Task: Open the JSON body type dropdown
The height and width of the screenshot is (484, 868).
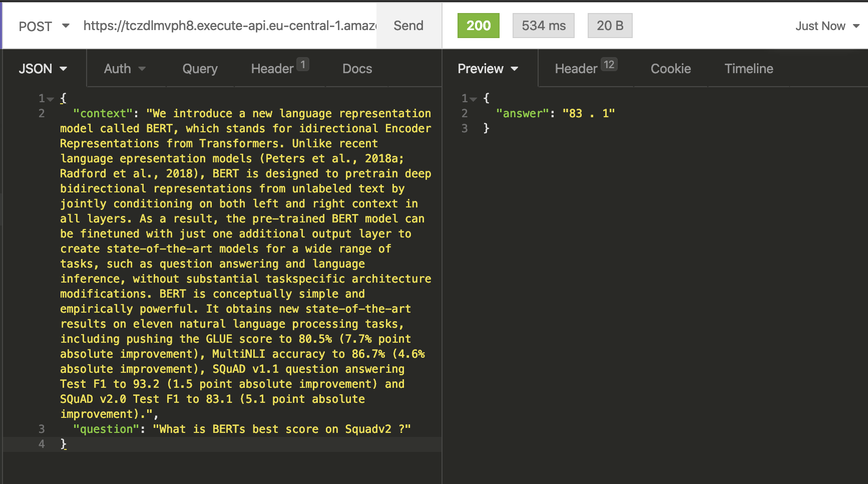Action: tap(43, 69)
